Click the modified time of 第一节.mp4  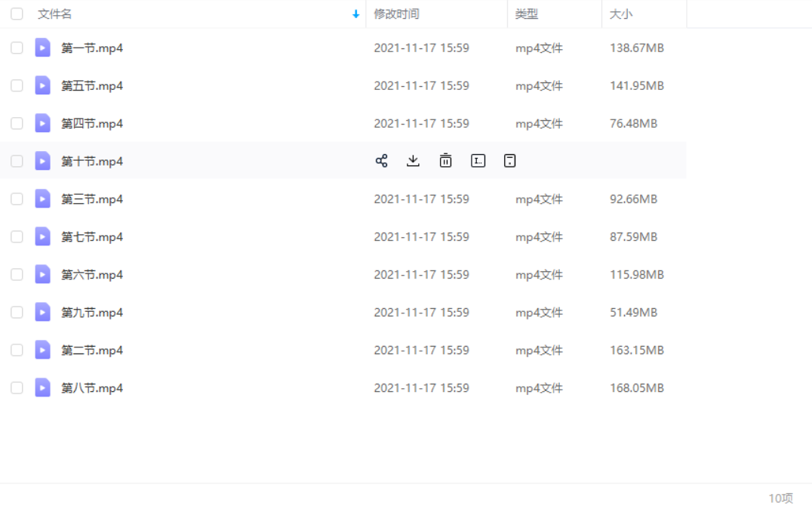[422, 48]
